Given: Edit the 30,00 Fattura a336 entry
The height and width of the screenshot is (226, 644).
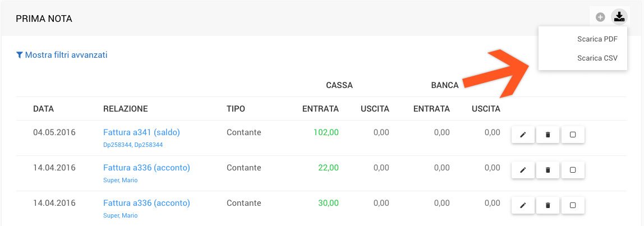Looking at the screenshot, I should point(523,205).
